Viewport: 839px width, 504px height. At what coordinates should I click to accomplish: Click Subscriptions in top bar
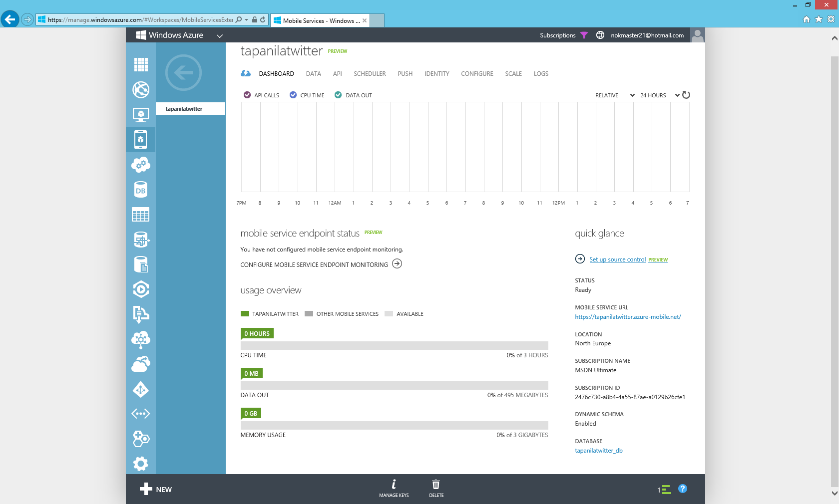click(x=557, y=35)
